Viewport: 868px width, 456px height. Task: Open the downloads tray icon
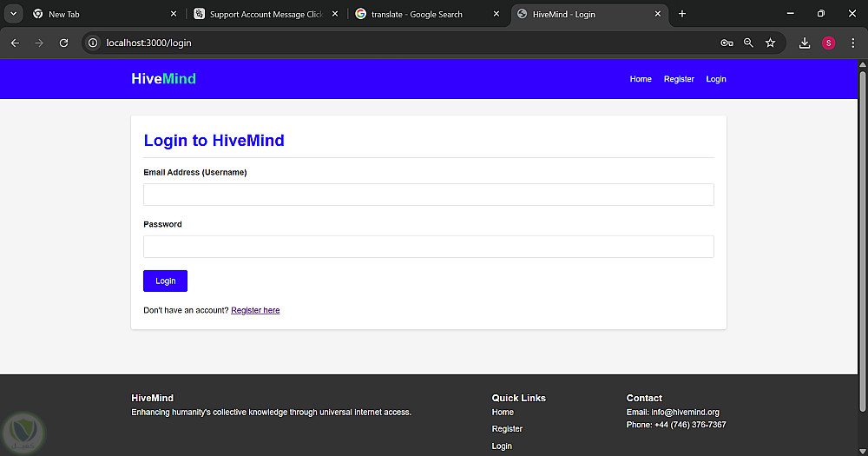click(x=805, y=43)
